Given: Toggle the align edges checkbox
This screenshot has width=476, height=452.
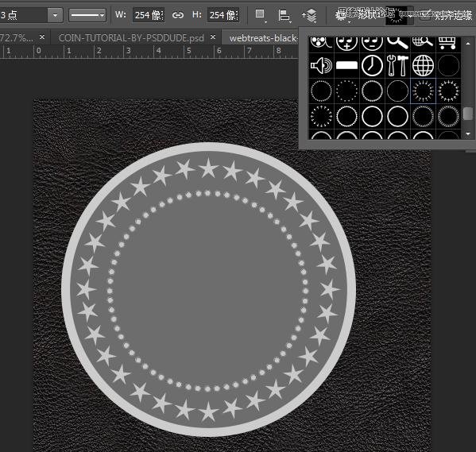Looking at the screenshot, I should (425, 15).
